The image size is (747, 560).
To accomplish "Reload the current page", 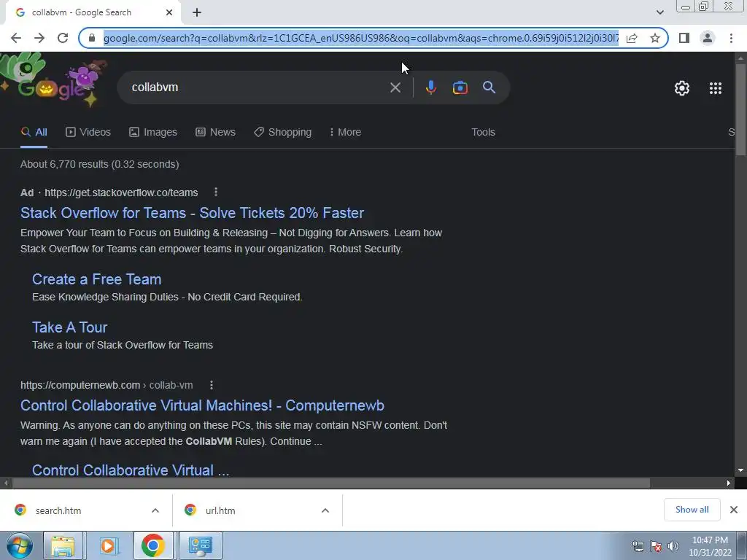I will tap(63, 38).
